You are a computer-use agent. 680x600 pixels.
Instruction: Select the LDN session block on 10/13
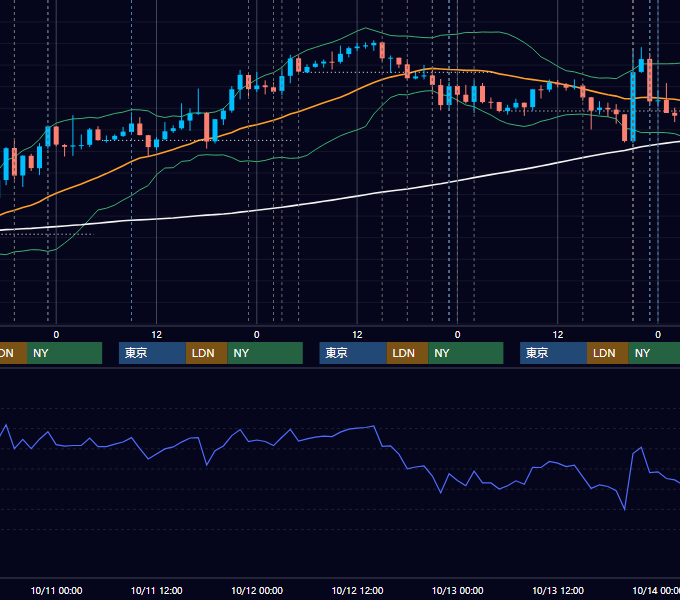pyautogui.click(x=608, y=353)
